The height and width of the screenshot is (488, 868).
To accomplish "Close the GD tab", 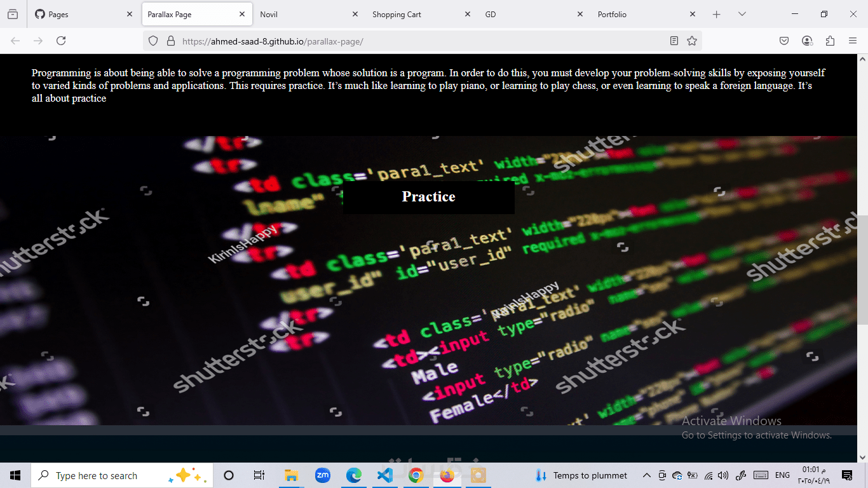I will pos(580,14).
